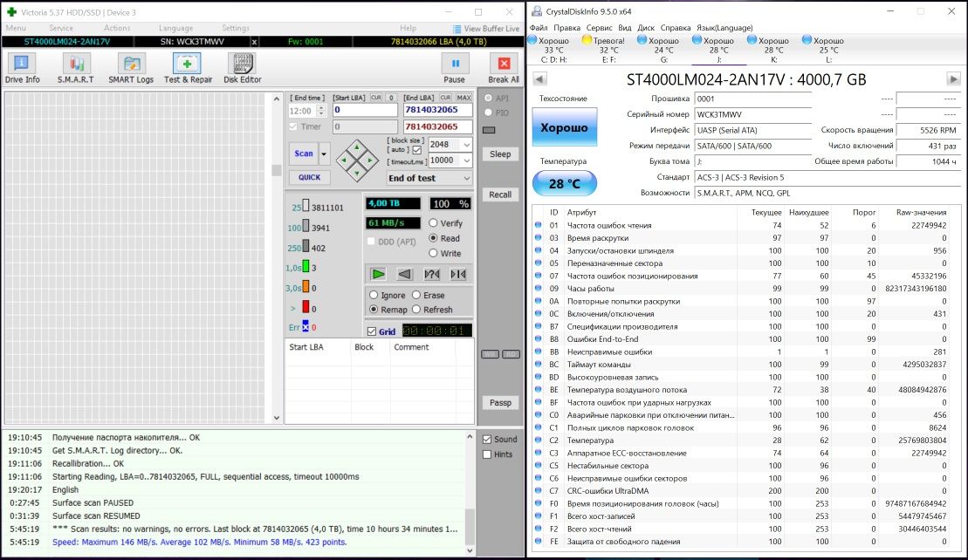
Task: Open the timeout 10000 dropdown
Action: (x=467, y=160)
